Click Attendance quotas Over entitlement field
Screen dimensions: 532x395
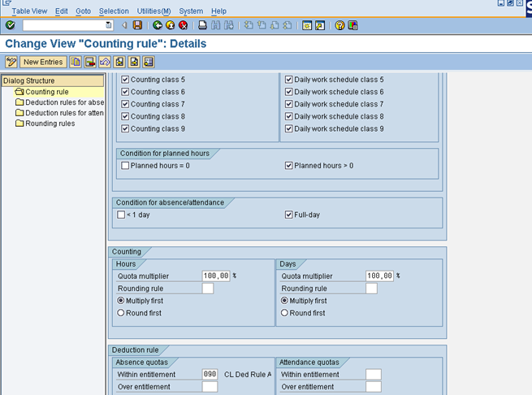click(374, 387)
